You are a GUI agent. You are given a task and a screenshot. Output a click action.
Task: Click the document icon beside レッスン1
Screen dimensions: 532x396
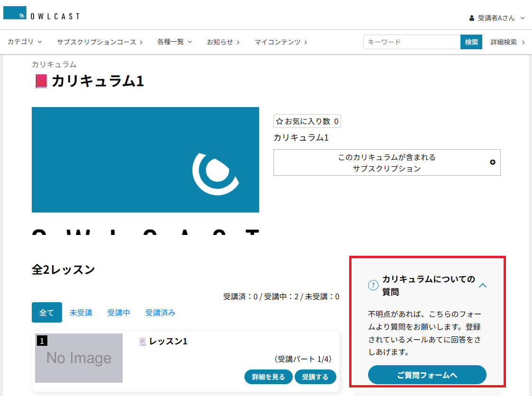(142, 342)
